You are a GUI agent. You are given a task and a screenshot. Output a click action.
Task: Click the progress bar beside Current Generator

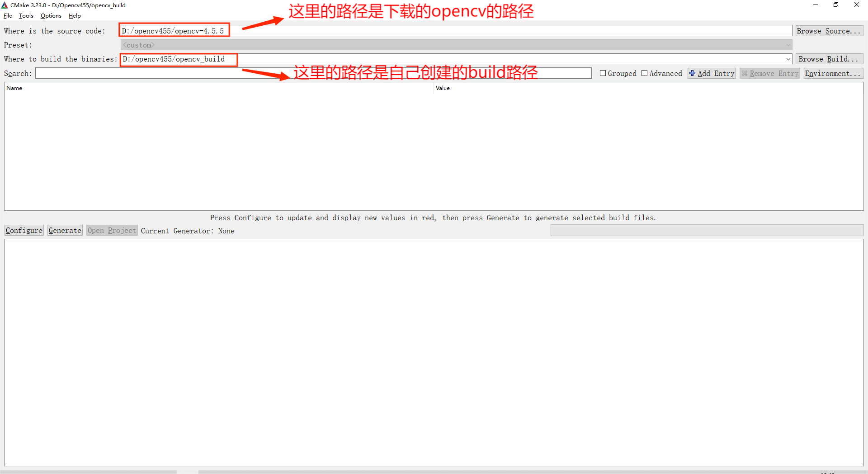[x=707, y=231]
